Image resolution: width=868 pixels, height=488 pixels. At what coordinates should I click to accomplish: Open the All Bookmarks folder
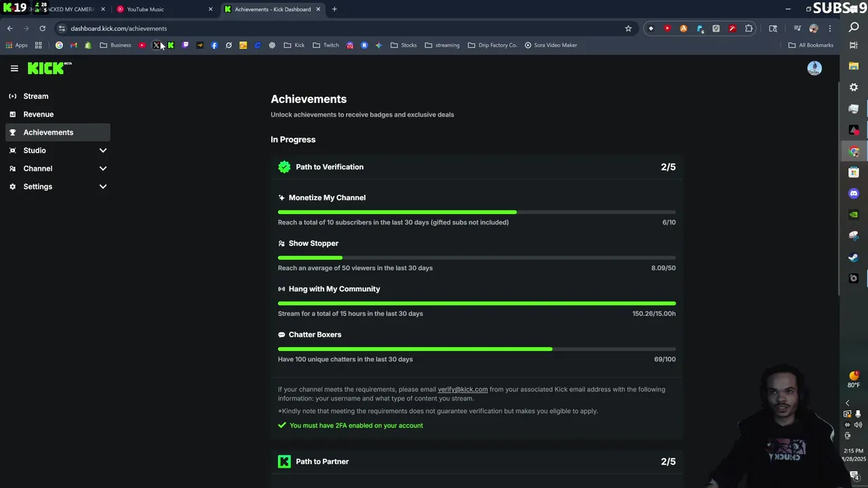pyautogui.click(x=811, y=45)
